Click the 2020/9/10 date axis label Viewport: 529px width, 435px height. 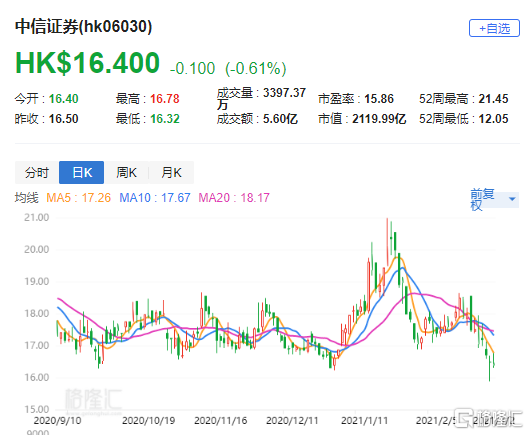click(57, 420)
